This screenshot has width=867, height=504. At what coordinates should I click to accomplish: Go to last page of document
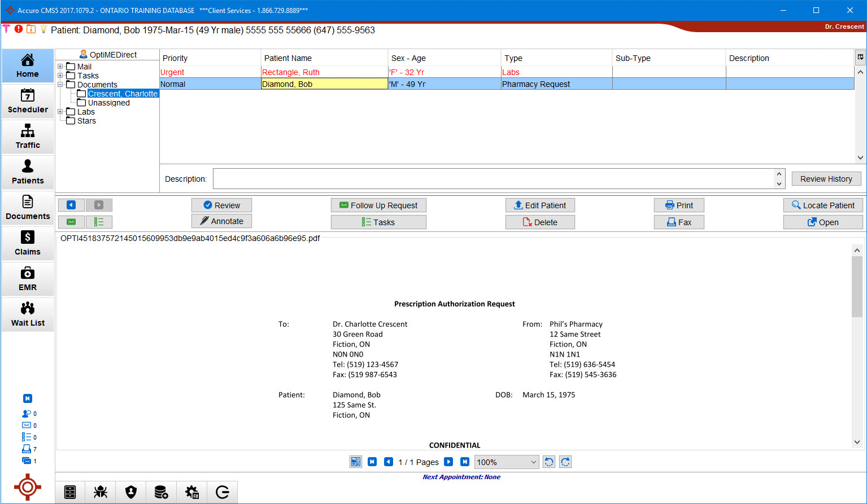(x=464, y=462)
